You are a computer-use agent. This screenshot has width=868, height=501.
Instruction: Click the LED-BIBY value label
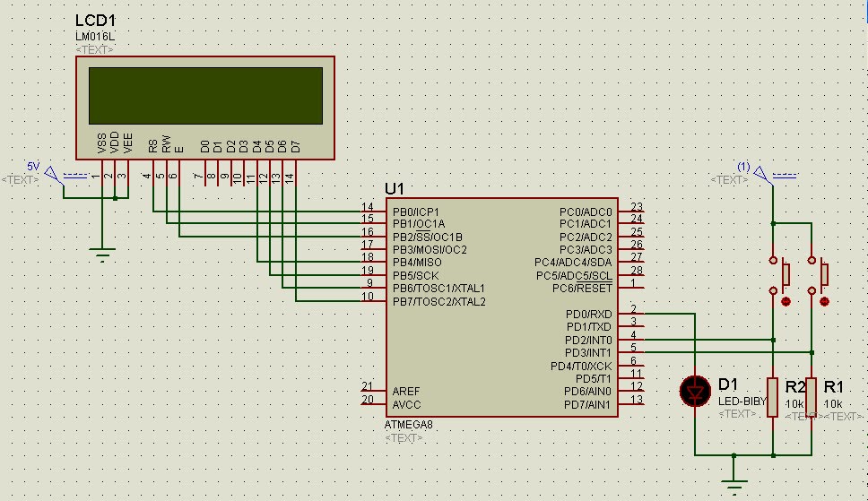pos(742,401)
